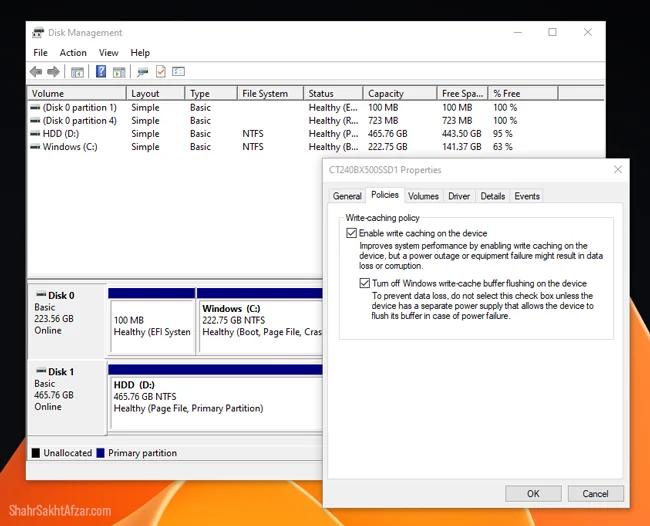Image resolution: width=650 pixels, height=526 pixels.
Task: Sort by the Status column header
Action: 333,94
